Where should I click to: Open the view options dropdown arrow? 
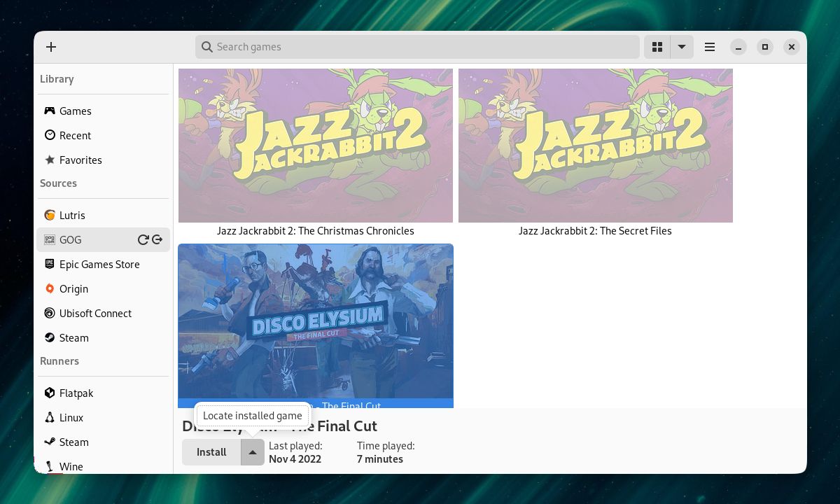(681, 47)
